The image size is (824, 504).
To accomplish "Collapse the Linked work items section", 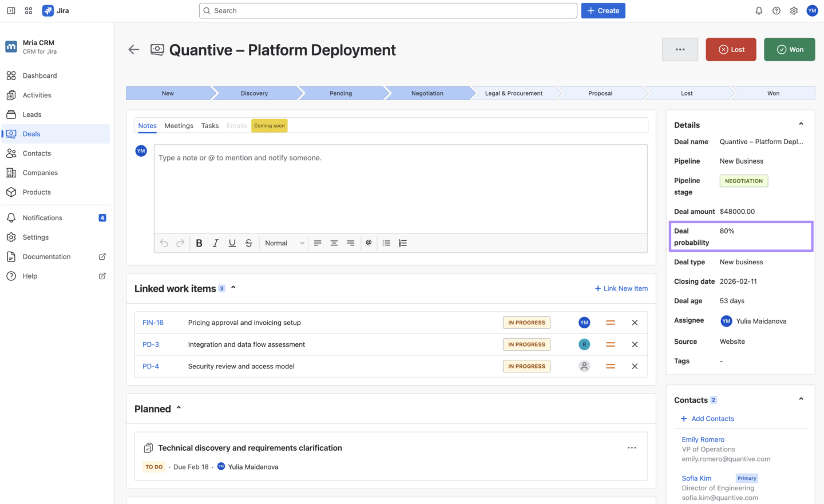I will pos(233,288).
